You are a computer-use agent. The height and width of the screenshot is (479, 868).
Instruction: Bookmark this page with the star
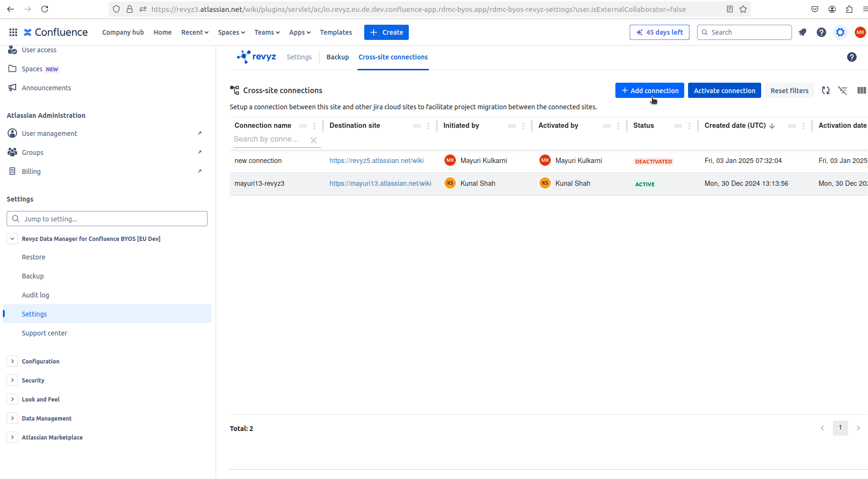click(x=743, y=9)
